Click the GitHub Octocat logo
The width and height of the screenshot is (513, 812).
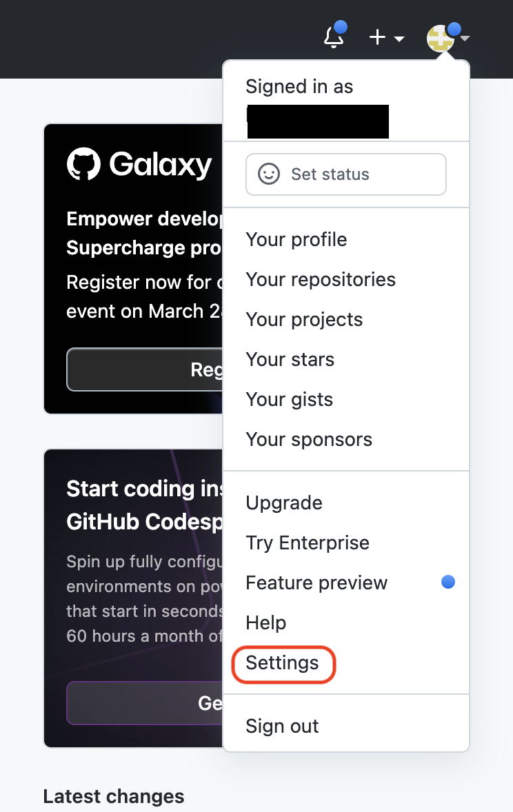pyautogui.click(x=83, y=165)
